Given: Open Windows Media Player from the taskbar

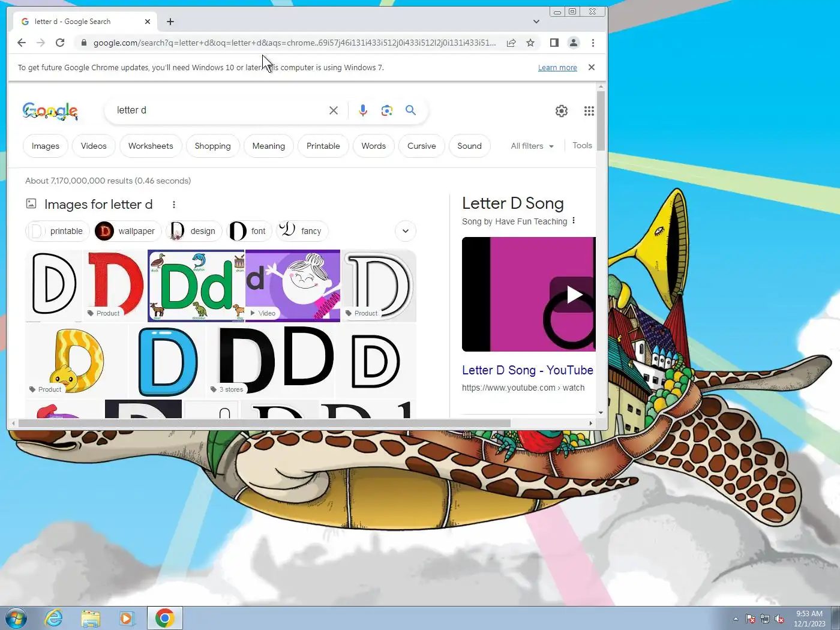Looking at the screenshot, I should pos(127,618).
